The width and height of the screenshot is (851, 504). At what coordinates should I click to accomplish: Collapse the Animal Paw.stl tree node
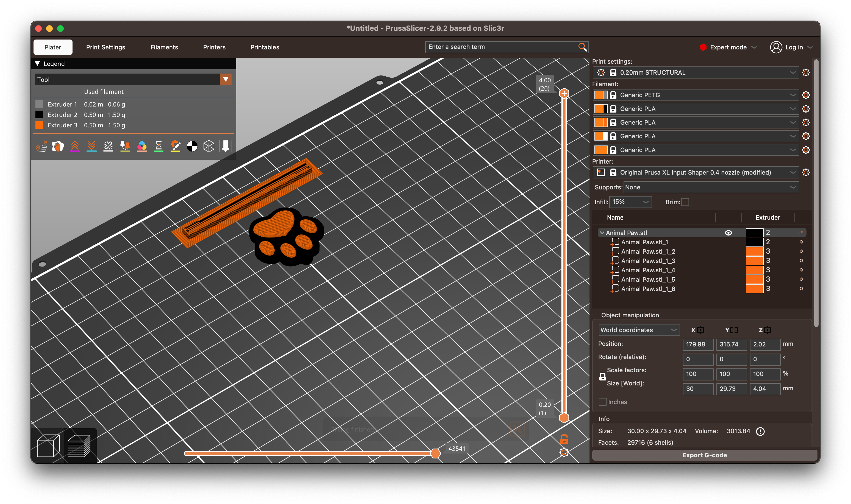point(602,233)
